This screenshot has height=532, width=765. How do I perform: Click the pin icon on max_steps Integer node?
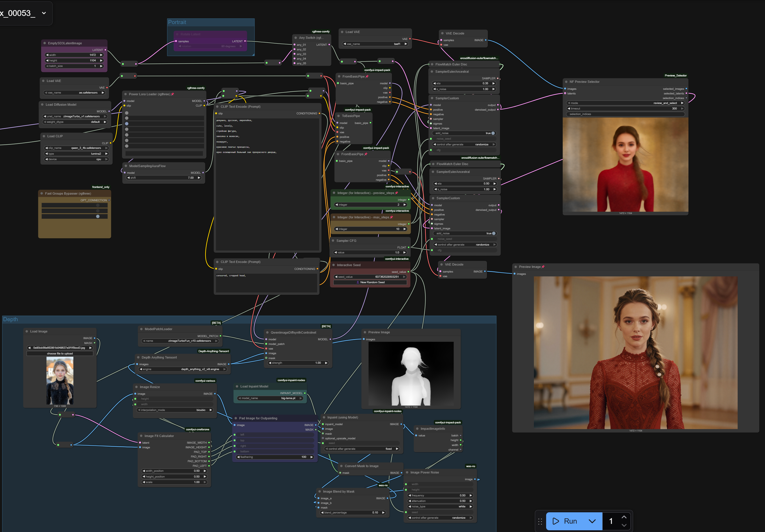pos(392,217)
